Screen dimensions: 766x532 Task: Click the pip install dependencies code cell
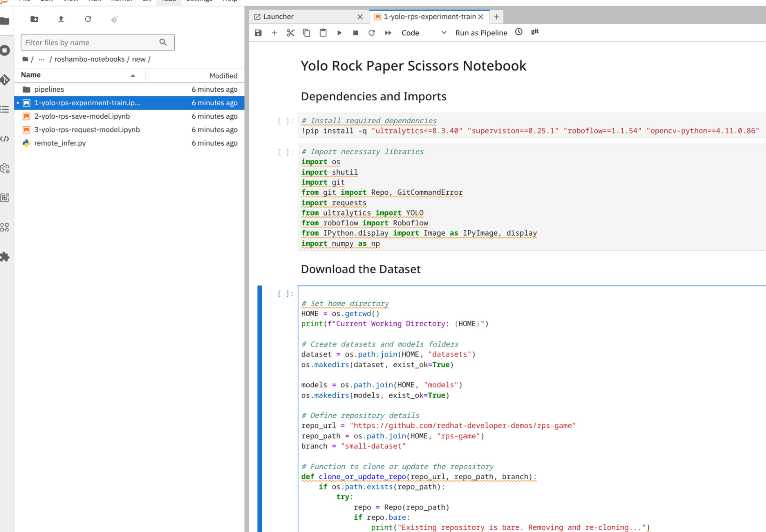click(532, 126)
